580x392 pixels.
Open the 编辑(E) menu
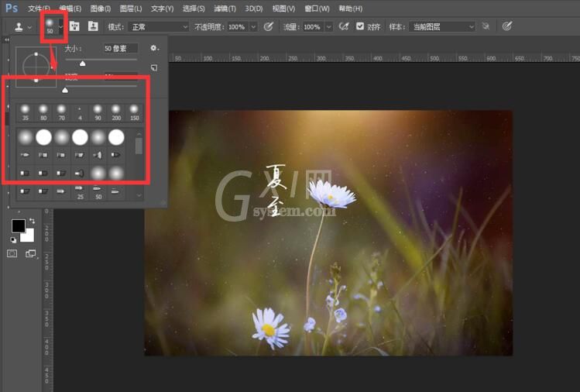[70, 9]
